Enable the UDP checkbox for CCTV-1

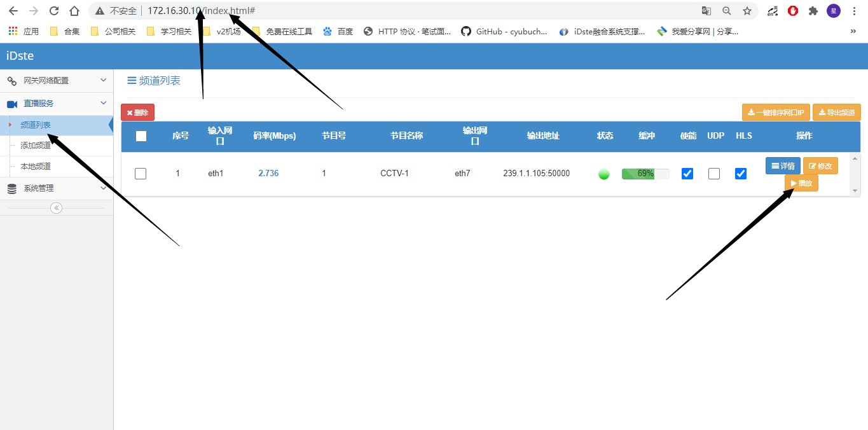(714, 174)
